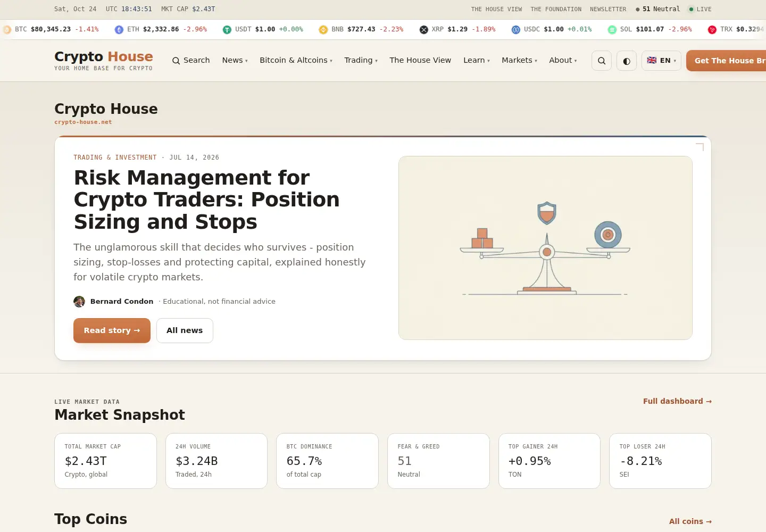
Task: Expand the News menu
Action: click(x=235, y=60)
